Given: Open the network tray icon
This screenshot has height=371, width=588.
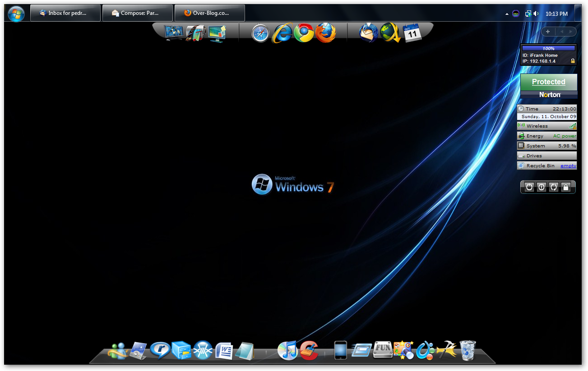Looking at the screenshot, I should (x=528, y=14).
